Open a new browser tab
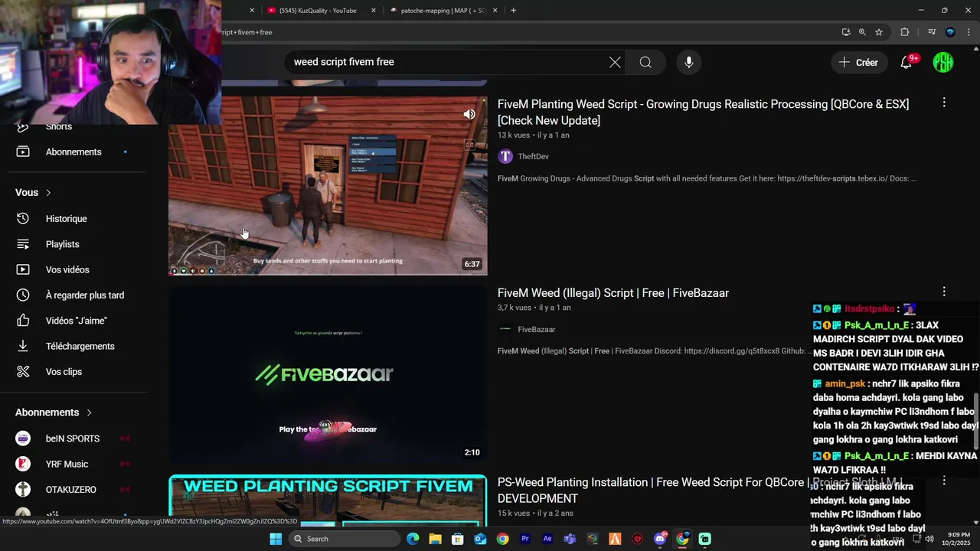The width and height of the screenshot is (980, 551). 513,11
